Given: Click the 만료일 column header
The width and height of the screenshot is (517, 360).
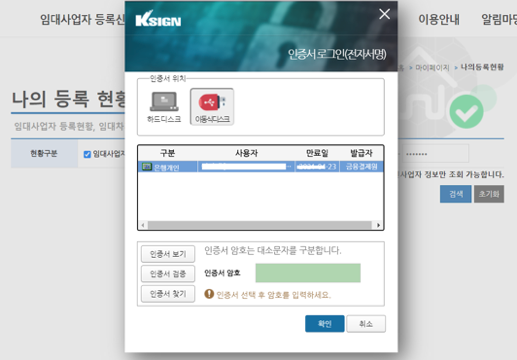Looking at the screenshot, I should 317,153.
